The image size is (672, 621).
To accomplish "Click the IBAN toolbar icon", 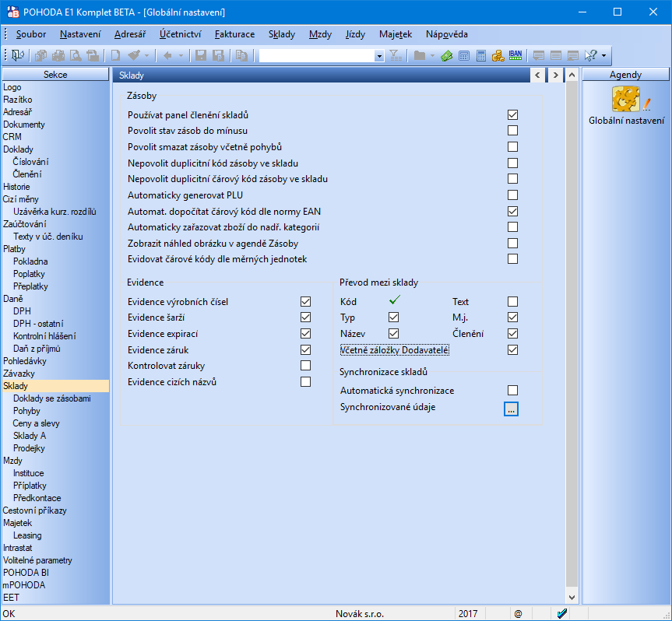I will point(515,55).
